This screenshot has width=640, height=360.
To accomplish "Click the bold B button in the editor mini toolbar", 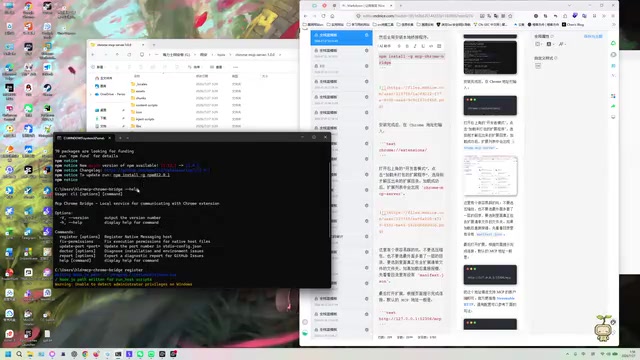I will pos(407,46).
